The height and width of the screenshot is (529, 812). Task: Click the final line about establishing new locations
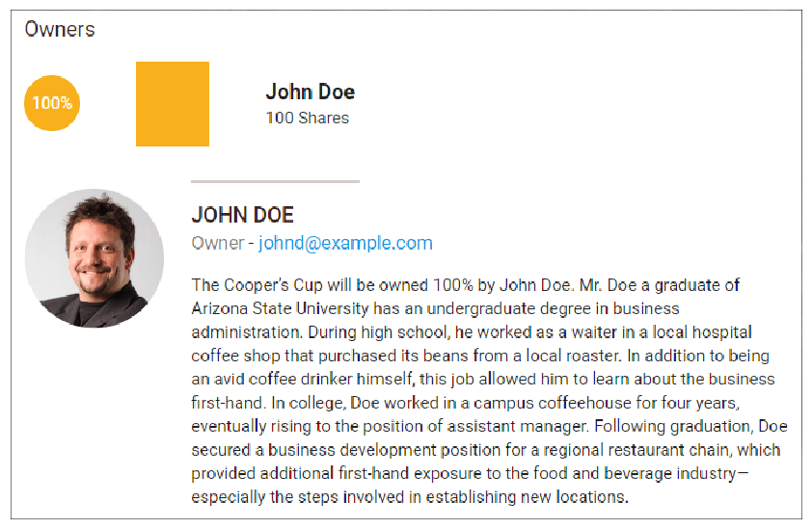410,497
